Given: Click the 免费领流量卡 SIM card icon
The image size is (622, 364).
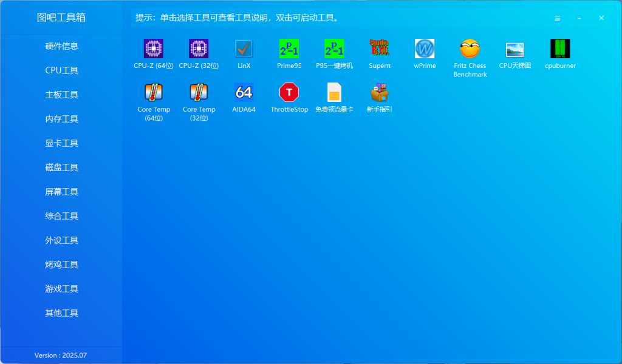Looking at the screenshot, I should (334, 92).
